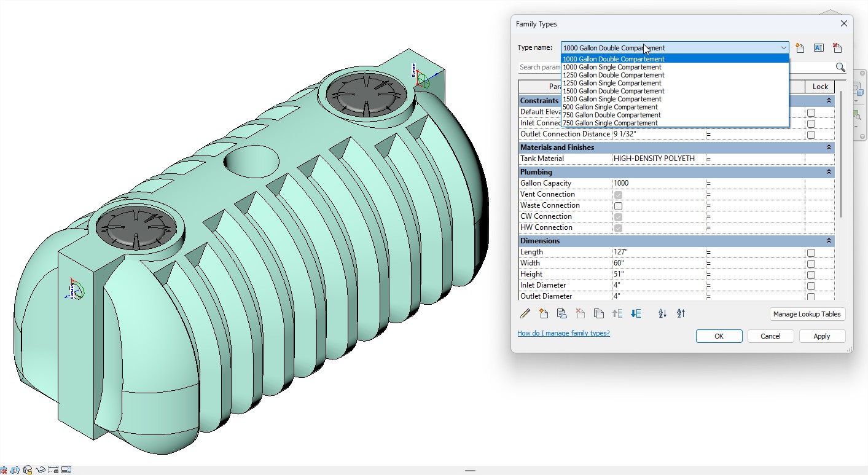Click the Outlet Connection Distance value 9 1/32"
This screenshot has height=475, width=868.
(x=658, y=134)
